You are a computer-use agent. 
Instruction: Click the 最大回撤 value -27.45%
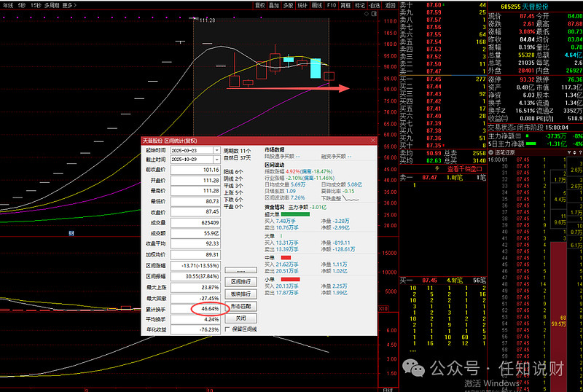tap(195, 298)
